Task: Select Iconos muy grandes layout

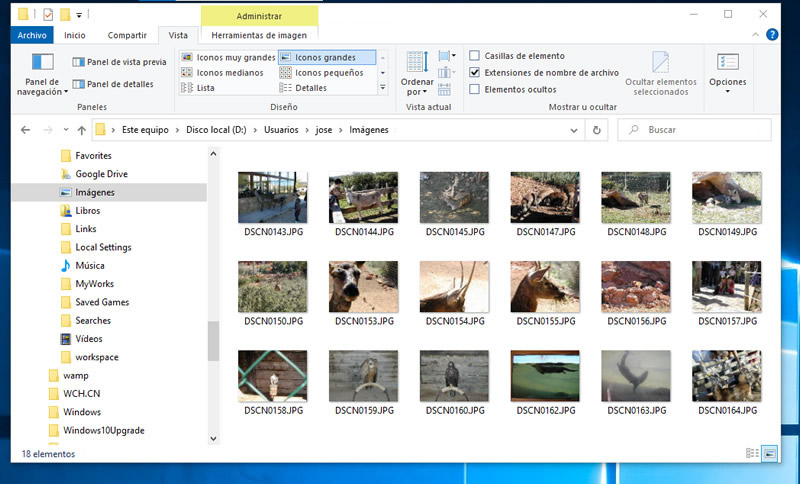Action: tap(229, 57)
